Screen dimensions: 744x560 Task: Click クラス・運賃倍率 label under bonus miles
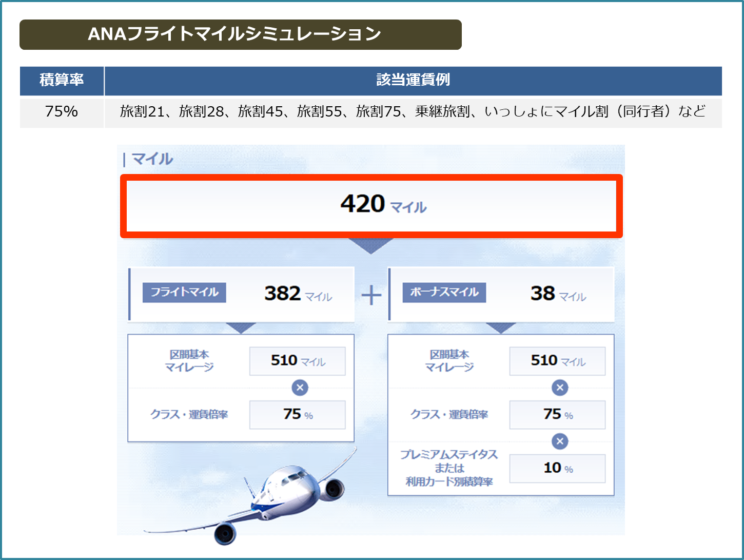click(449, 414)
